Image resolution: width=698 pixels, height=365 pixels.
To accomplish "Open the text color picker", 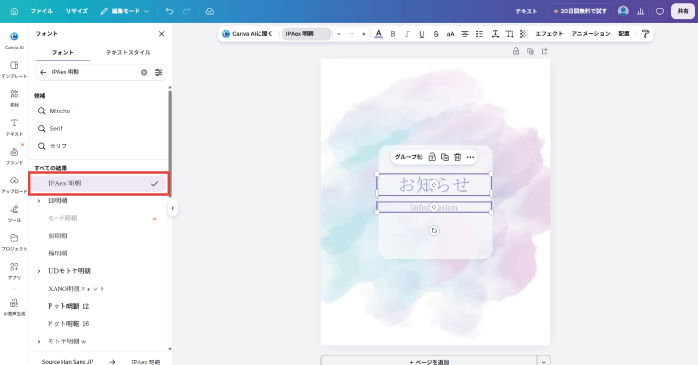I will coord(378,34).
